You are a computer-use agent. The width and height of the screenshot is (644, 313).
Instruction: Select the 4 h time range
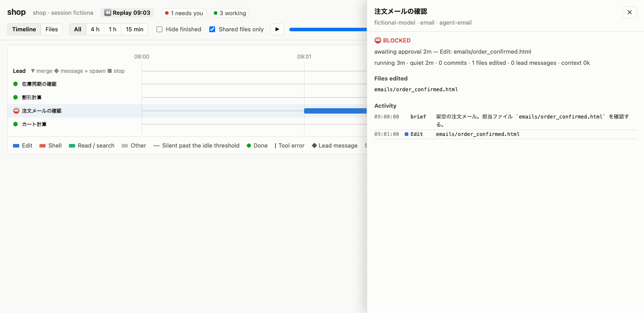[95, 30]
